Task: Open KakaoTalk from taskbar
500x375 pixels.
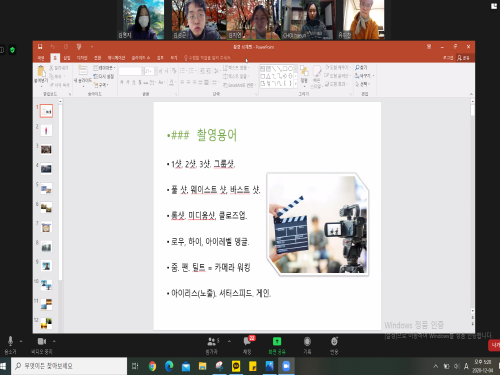Action: [x=236, y=366]
